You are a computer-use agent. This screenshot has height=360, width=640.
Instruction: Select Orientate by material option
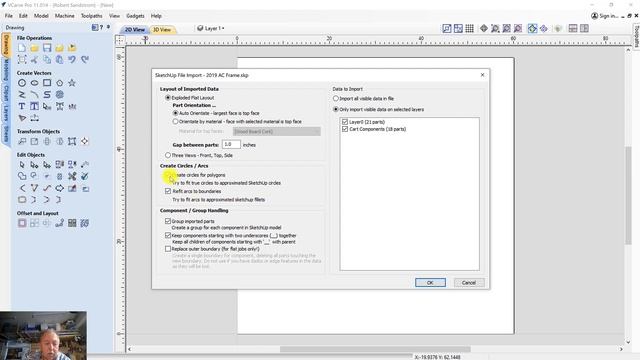click(x=176, y=121)
